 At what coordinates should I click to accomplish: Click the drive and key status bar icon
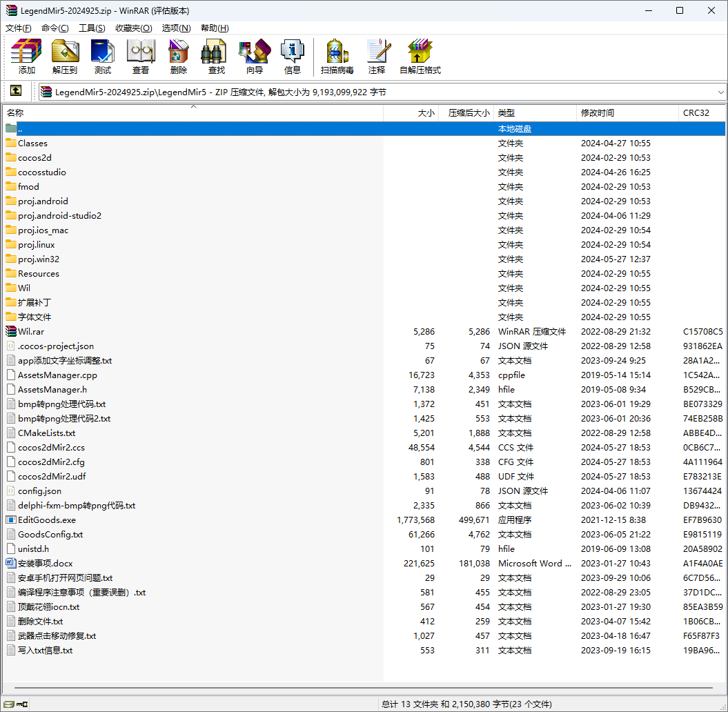coord(16,704)
